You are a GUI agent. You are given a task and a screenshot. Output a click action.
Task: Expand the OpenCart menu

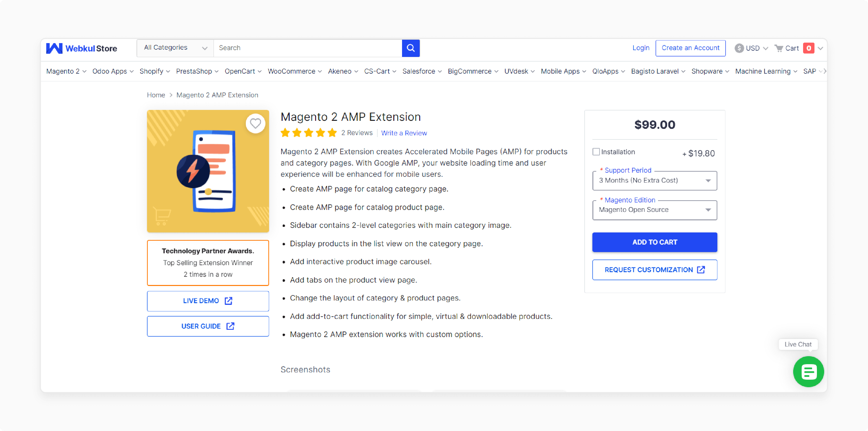[243, 71]
